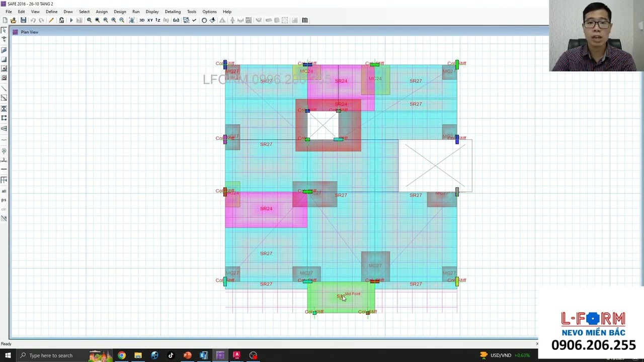The width and height of the screenshot is (644, 362).
Task: Open the Windows Start menu
Action: click(x=8, y=355)
